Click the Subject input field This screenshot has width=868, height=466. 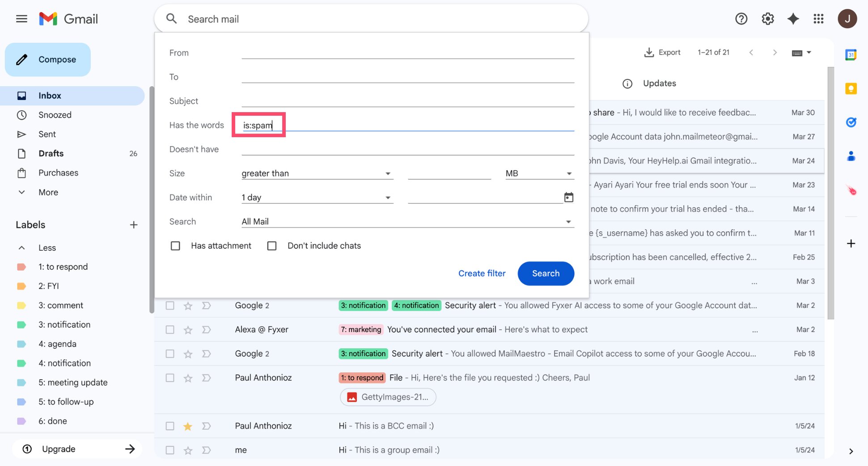[x=407, y=101]
